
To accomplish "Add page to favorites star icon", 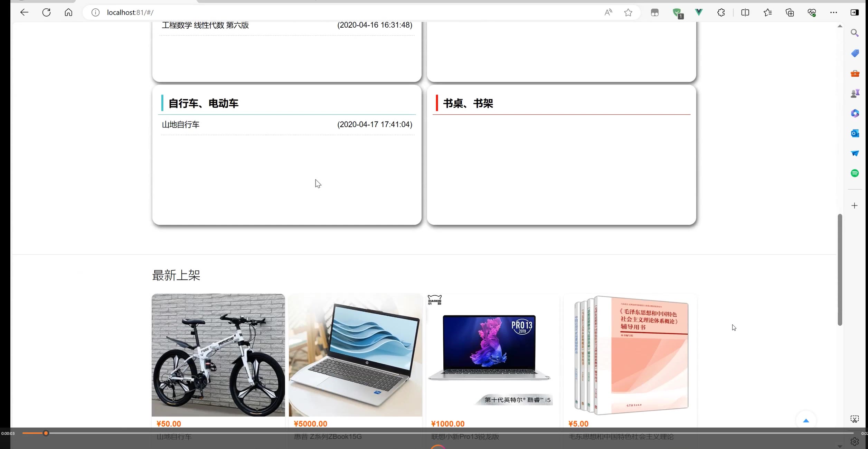I will (x=628, y=13).
